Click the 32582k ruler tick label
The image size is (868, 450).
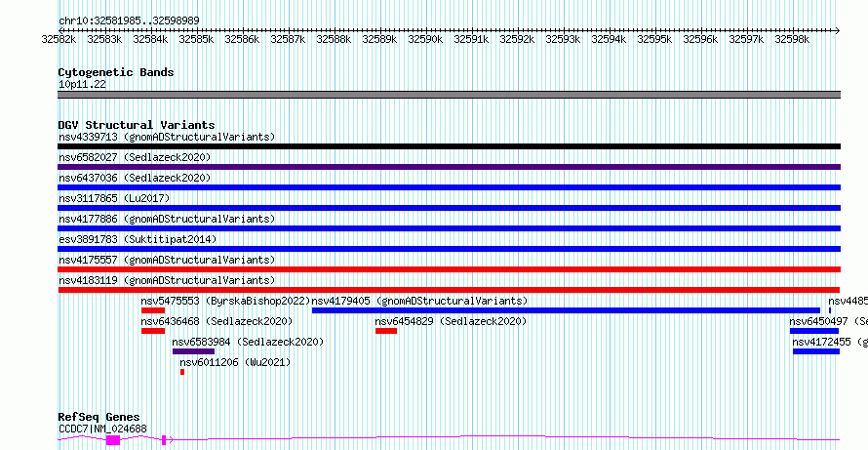(59, 39)
